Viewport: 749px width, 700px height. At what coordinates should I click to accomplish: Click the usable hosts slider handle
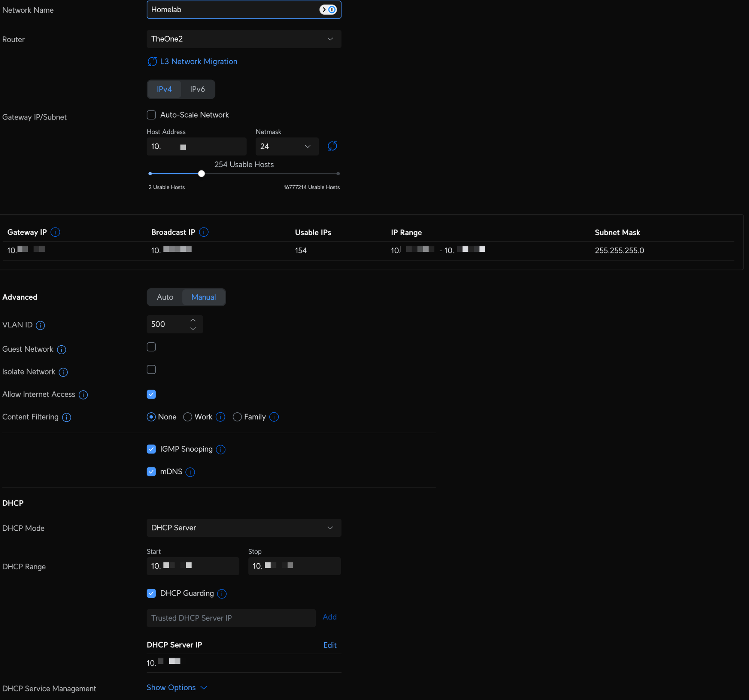[201, 174]
